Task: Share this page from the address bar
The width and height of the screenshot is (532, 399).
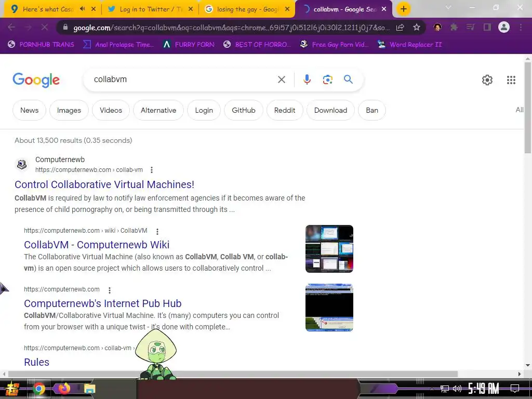Action: point(400,28)
